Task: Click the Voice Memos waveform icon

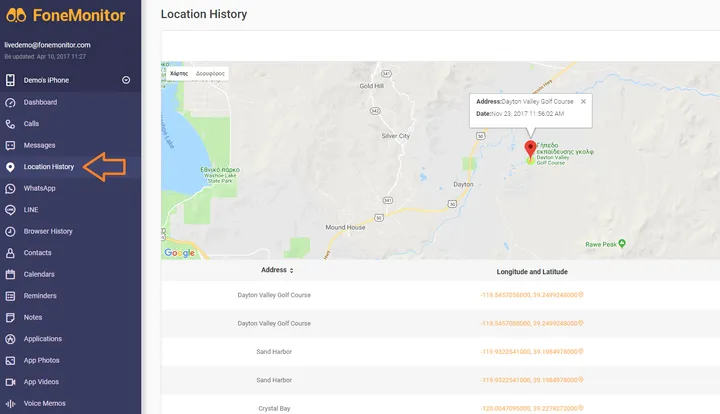Action: [10, 404]
